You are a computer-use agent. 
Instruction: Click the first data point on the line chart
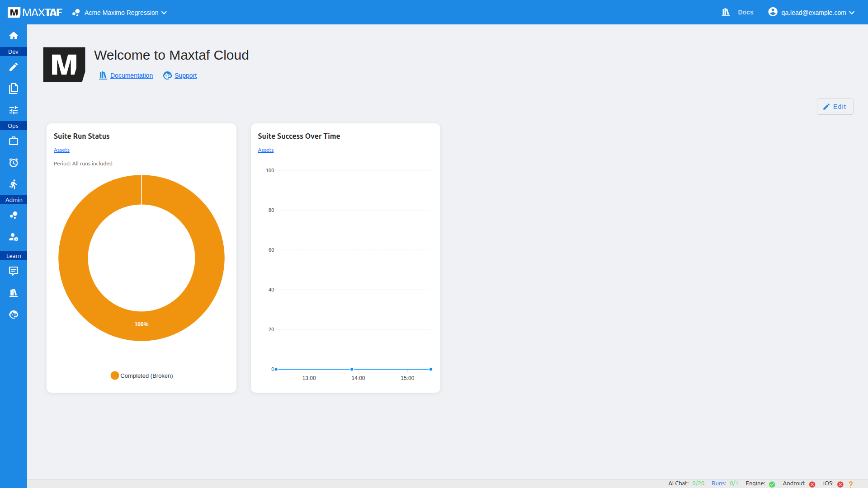pos(276,369)
